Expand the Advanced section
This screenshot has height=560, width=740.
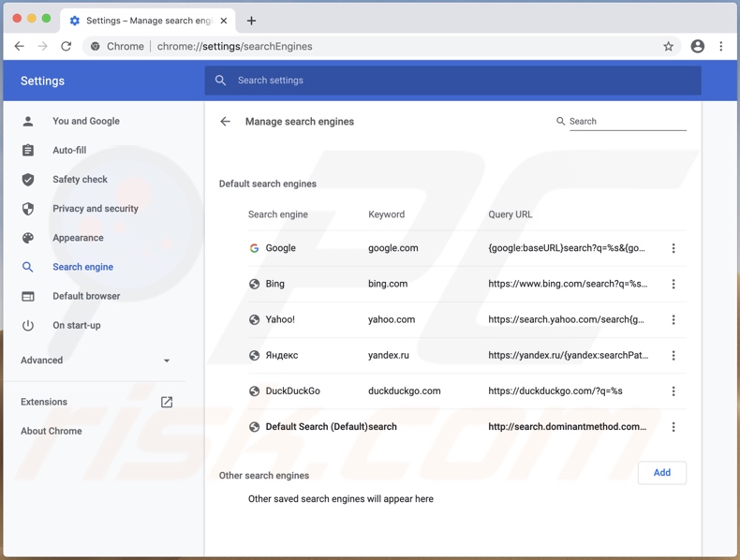(96, 361)
